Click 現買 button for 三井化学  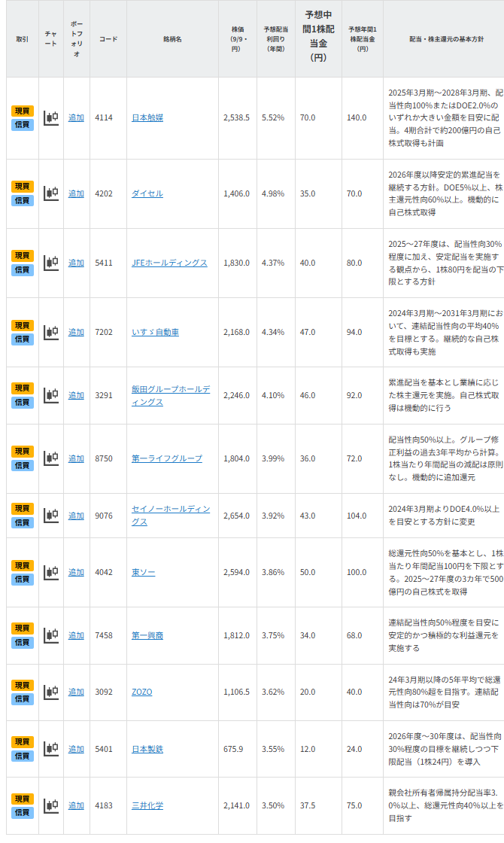(23, 799)
